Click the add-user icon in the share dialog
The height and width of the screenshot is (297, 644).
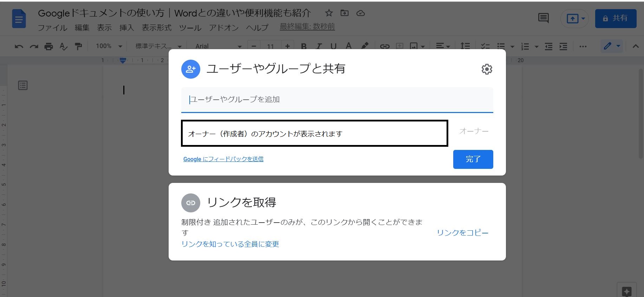click(191, 69)
